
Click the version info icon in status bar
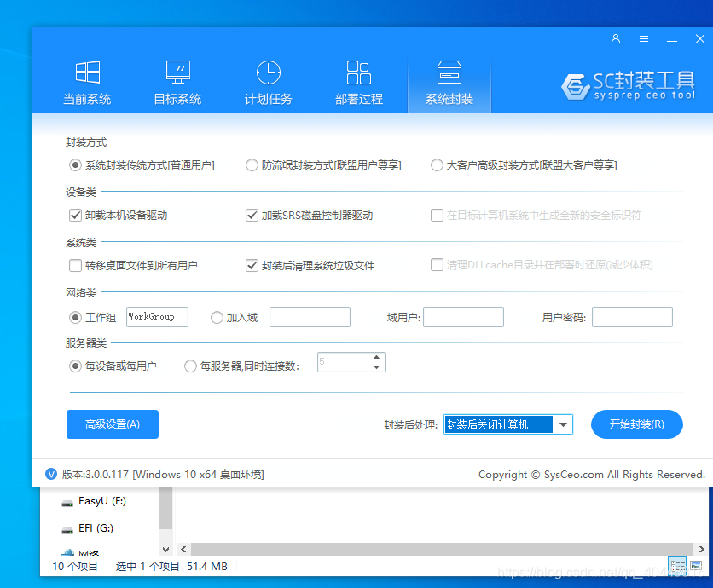coord(50,474)
